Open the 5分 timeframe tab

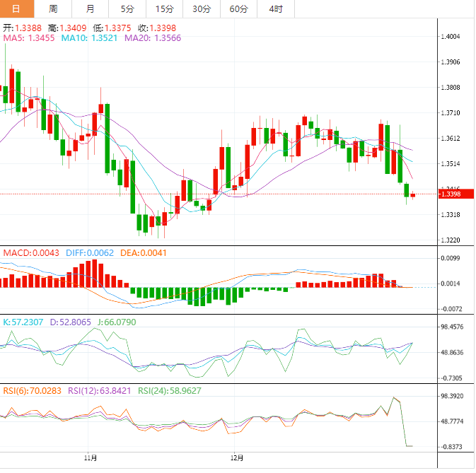point(127,8)
